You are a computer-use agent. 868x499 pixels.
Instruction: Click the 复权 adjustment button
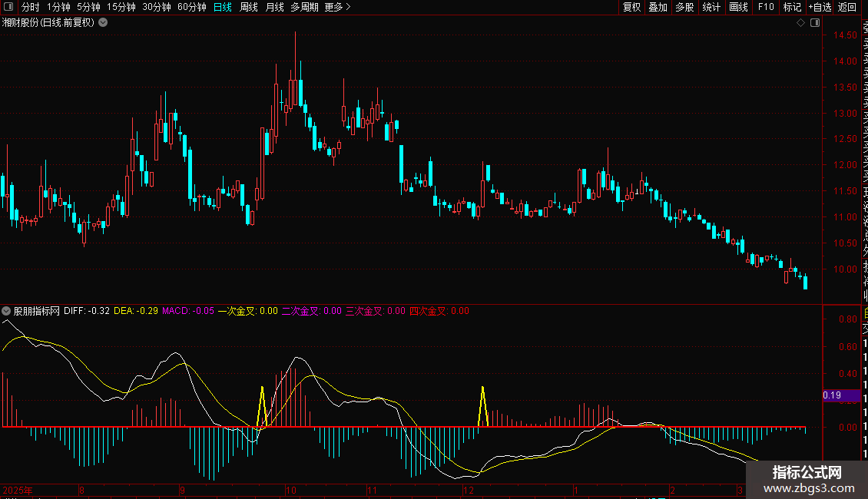pos(631,7)
